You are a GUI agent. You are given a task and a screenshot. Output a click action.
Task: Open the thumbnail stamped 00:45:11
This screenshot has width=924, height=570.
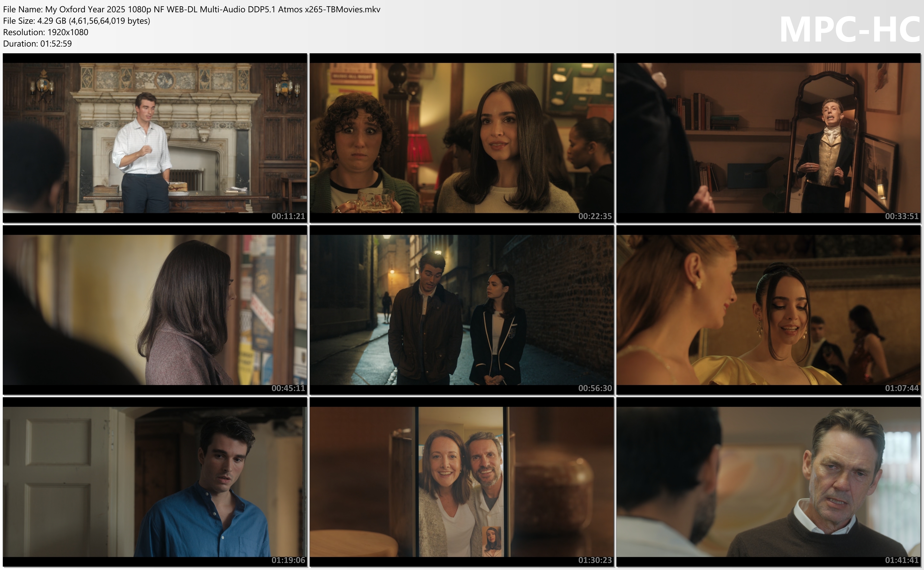tap(155, 310)
